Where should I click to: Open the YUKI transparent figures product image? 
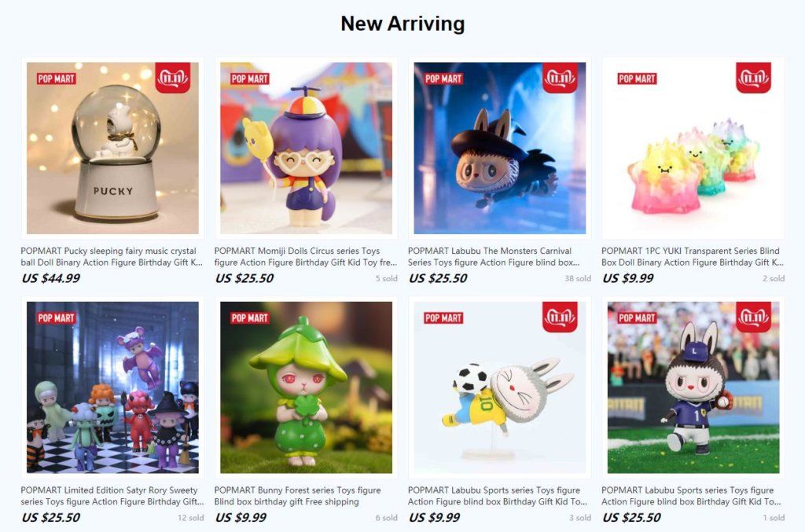pos(693,149)
